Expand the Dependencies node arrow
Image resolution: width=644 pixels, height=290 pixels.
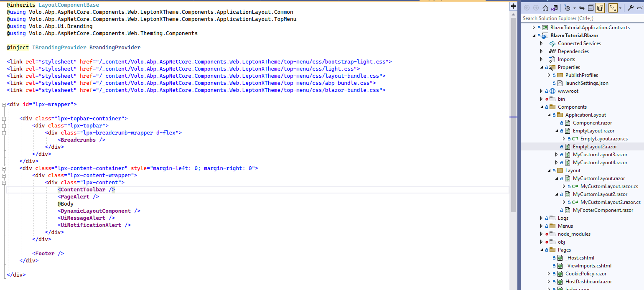[541, 51]
